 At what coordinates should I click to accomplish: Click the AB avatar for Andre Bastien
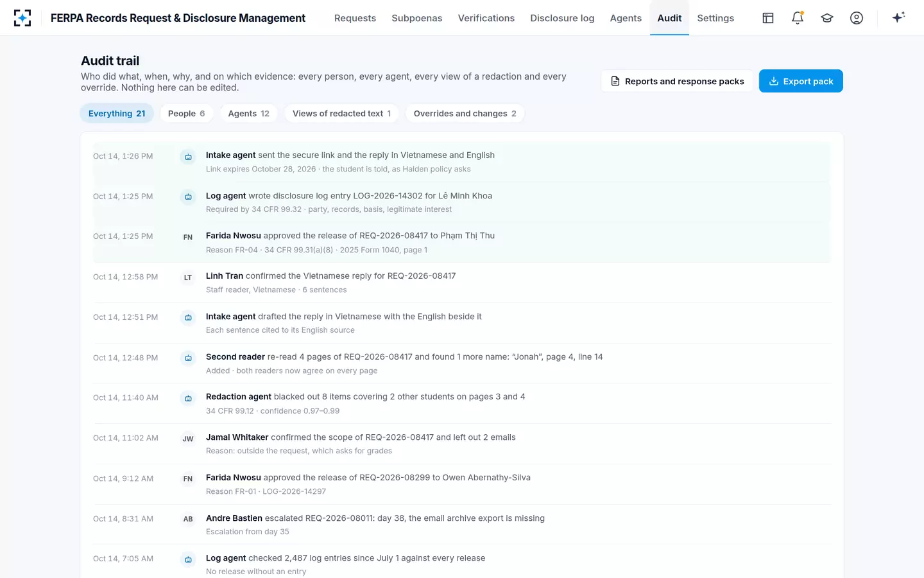[188, 519]
